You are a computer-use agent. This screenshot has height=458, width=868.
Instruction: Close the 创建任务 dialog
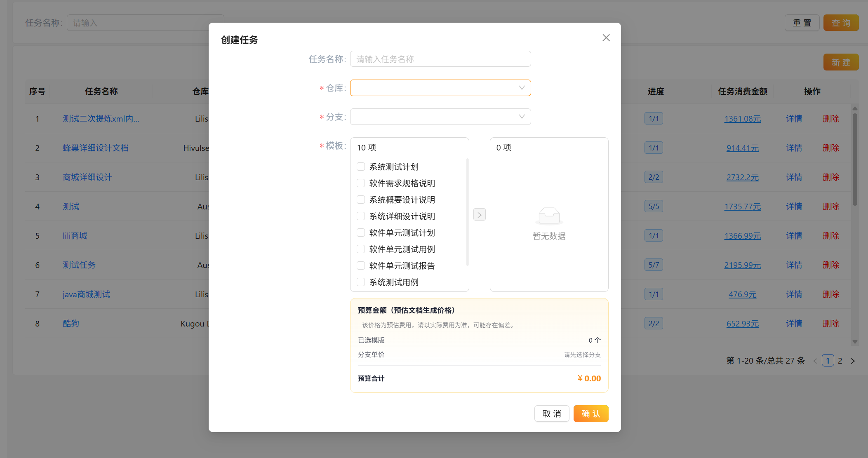pyautogui.click(x=606, y=38)
